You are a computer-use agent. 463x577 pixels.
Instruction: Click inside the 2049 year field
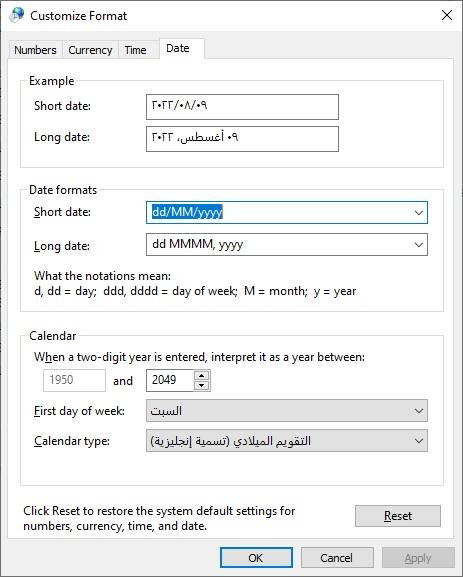click(170, 380)
